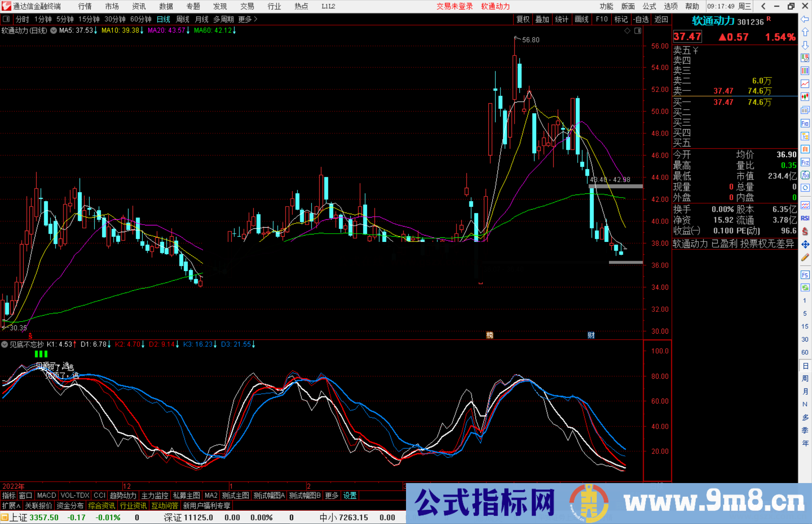Screen dimensions: 812x524
Task: Click the stacked windows sidebar icon
Action: (x=805, y=110)
